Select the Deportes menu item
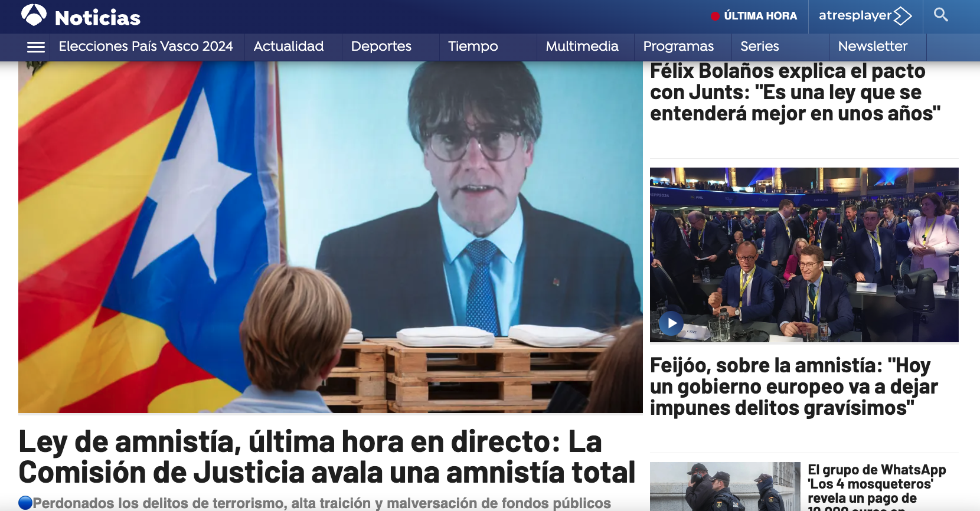The height and width of the screenshot is (511, 980). coord(381,47)
